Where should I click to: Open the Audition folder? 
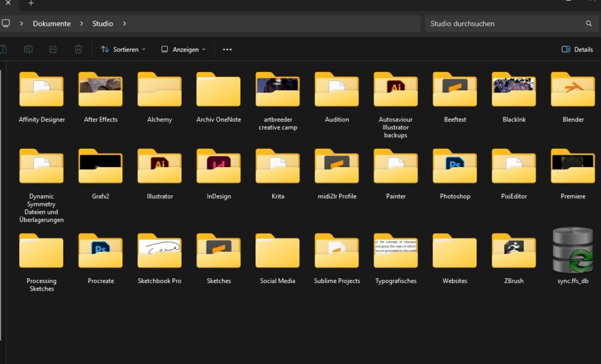pos(336,89)
